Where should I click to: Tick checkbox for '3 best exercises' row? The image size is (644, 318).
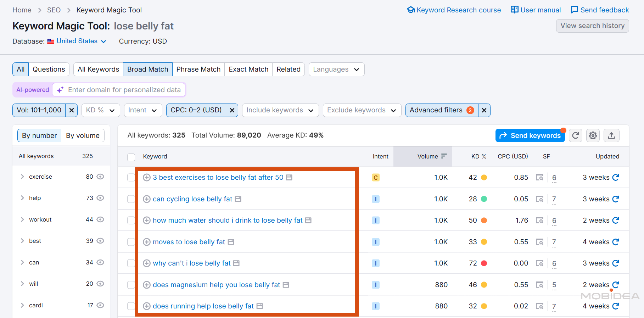[131, 177]
